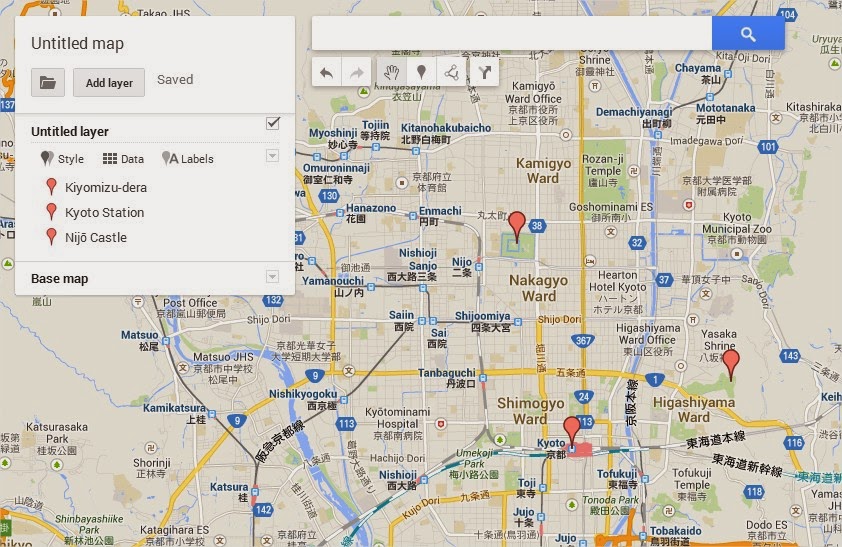Select Nijō Castle in the layer list

pos(96,237)
